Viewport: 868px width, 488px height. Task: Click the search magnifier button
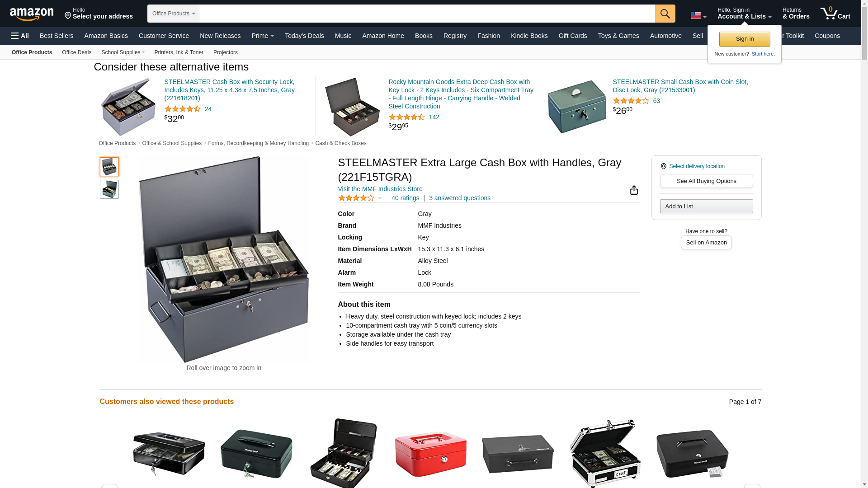[x=665, y=14]
